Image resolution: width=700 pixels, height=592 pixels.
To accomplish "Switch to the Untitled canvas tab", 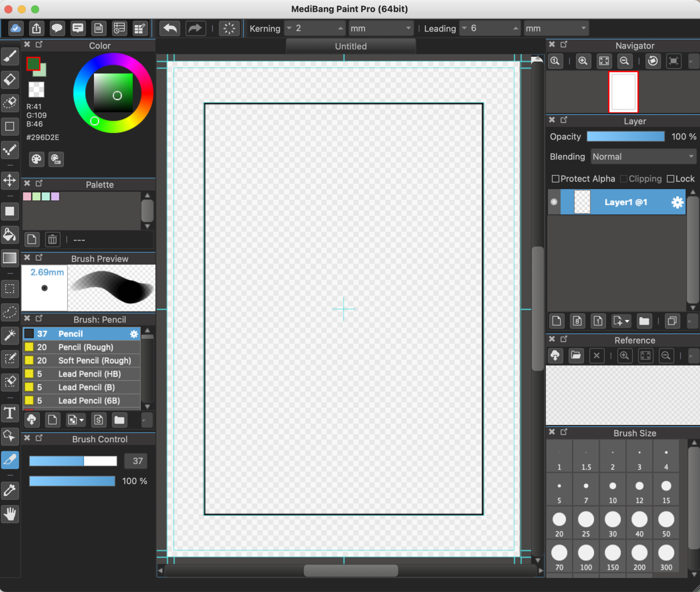I will (x=350, y=46).
